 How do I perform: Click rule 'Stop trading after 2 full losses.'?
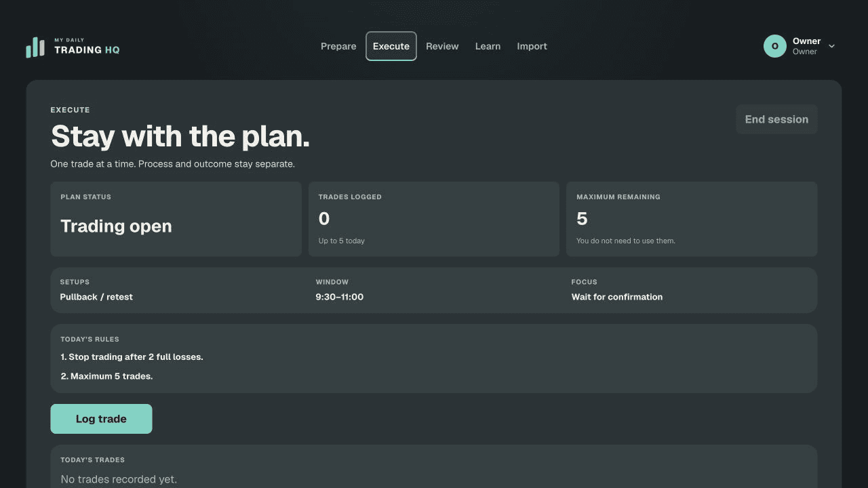(x=132, y=357)
